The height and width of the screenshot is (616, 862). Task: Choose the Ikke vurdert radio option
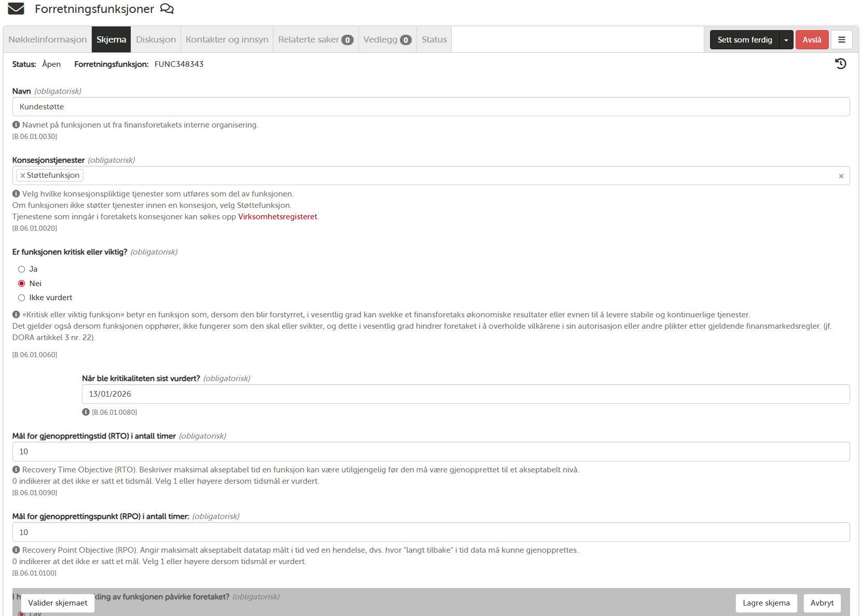click(x=22, y=298)
